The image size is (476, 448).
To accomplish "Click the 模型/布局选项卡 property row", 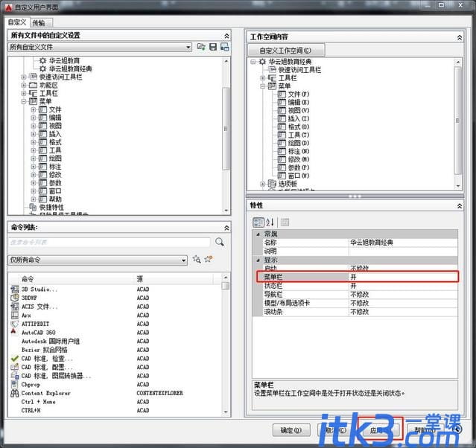I will tap(360, 303).
